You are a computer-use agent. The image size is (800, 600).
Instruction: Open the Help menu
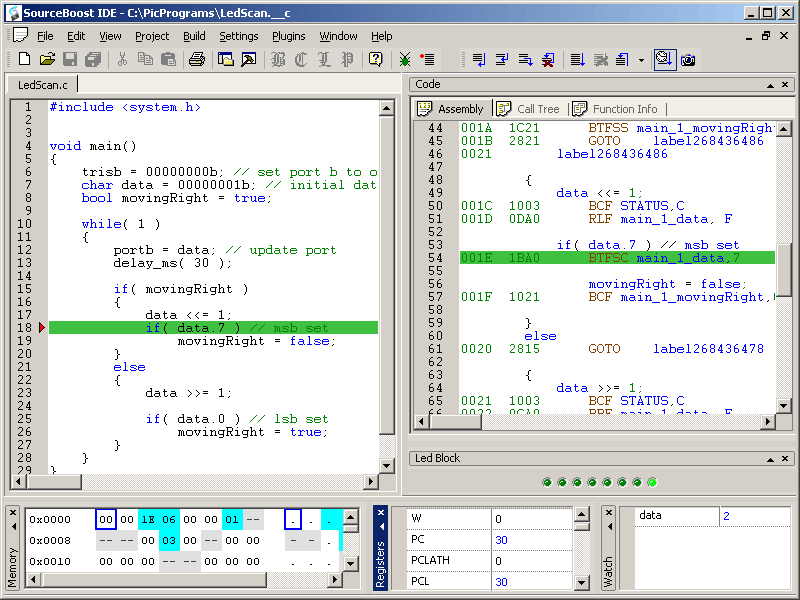click(x=382, y=36)
